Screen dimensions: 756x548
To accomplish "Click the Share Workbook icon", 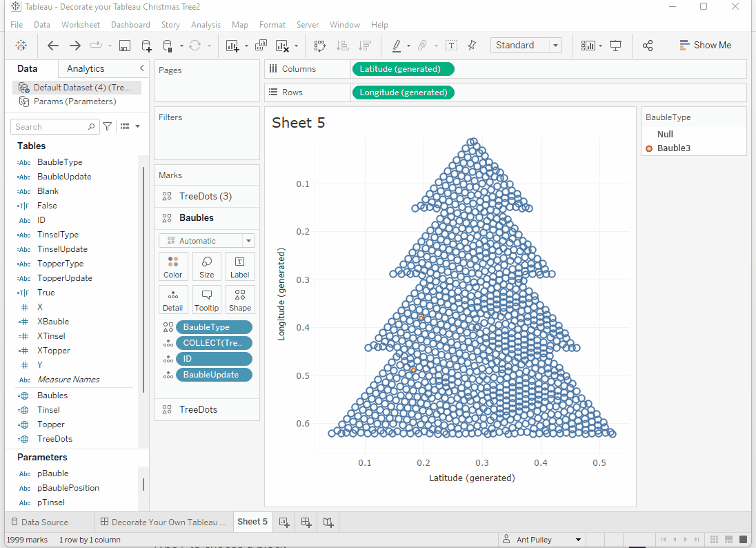I will [648, 46].
